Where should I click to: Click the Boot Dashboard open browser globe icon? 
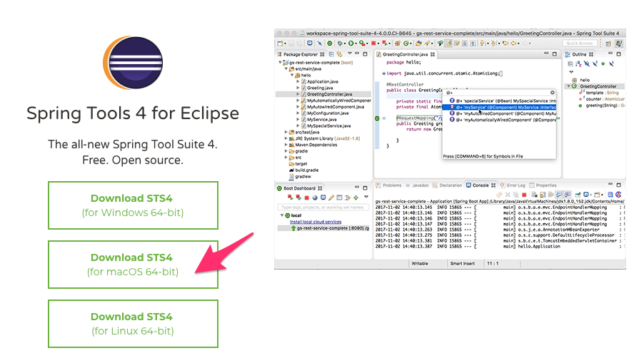pyautogui.click(x=315, y=198)
